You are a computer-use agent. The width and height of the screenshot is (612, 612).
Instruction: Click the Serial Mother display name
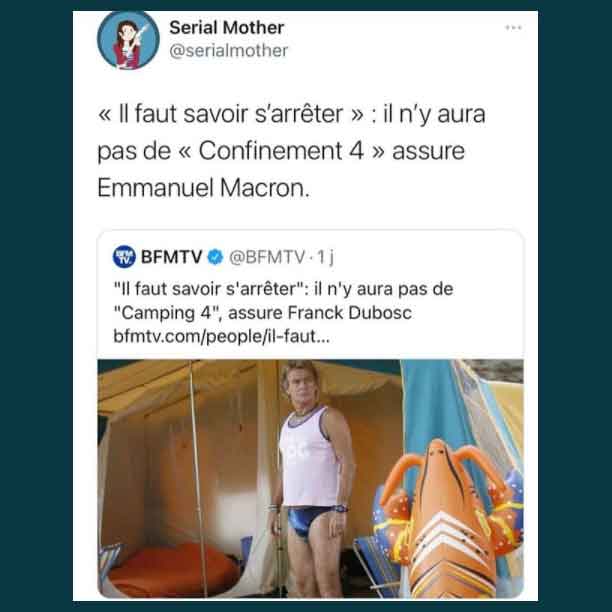click(226, 28)
